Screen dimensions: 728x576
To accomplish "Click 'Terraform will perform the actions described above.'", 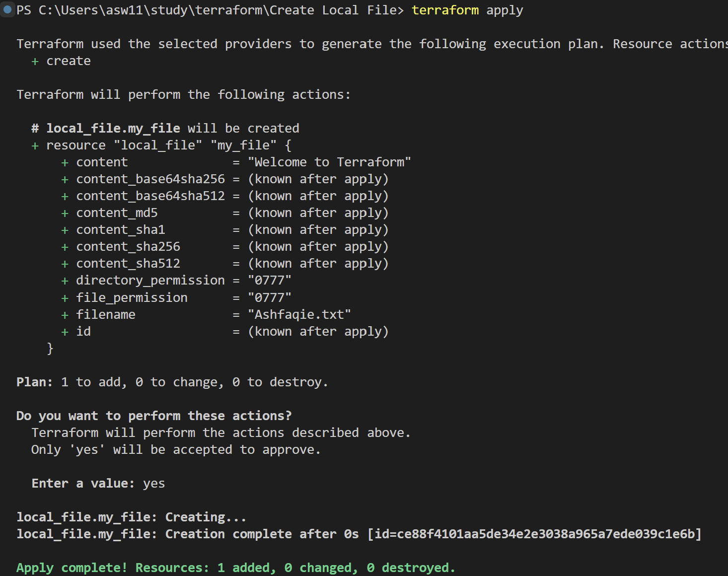I will (x=221, y=433).
